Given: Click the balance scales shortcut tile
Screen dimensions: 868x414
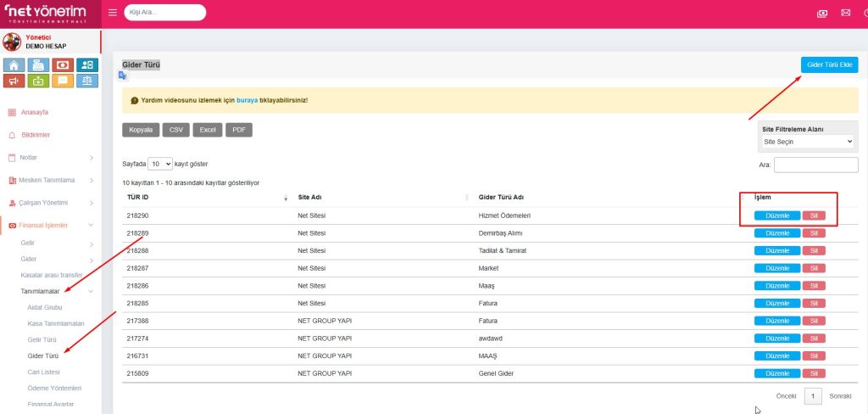Looking at the screenshot, I should tap(87, 81).
